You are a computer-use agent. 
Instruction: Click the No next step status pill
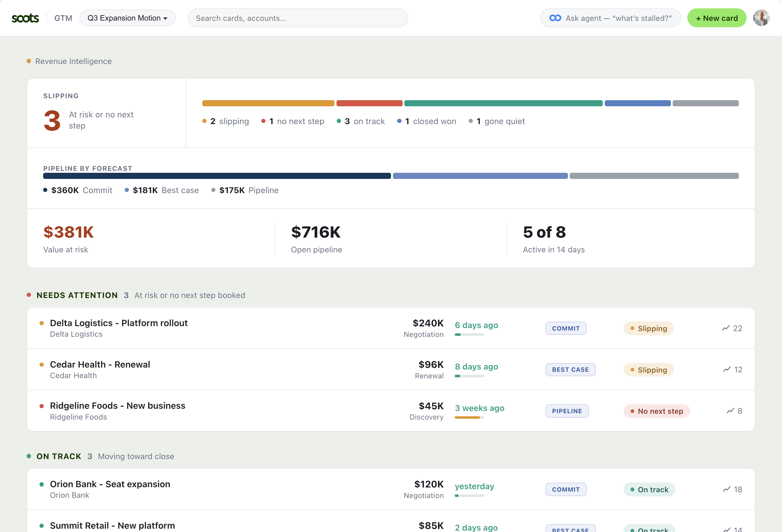[x=657, y=411]
